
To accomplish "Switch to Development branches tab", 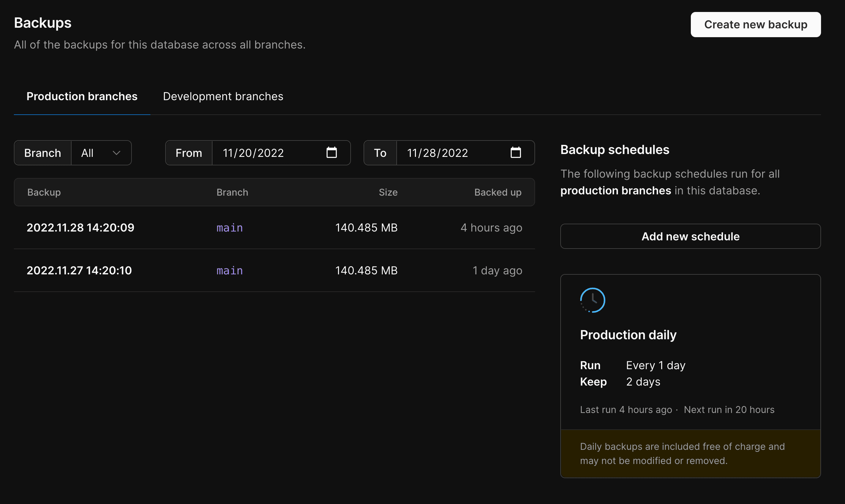I will [x=223, y=95].
